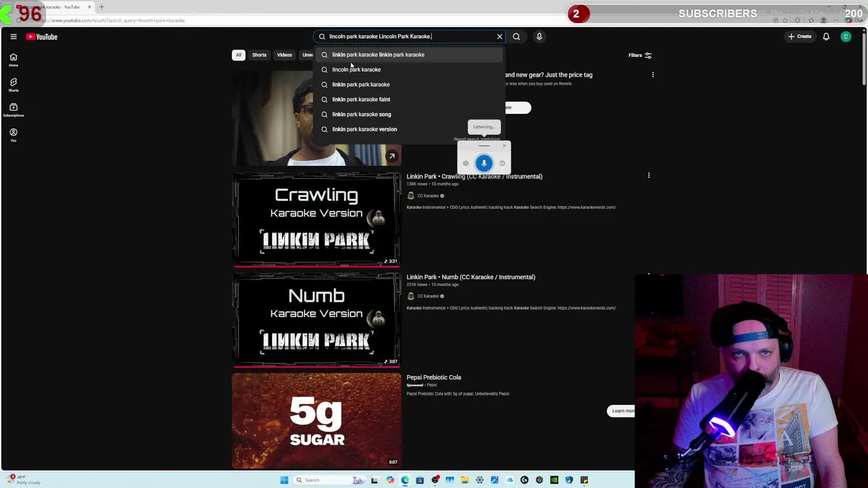The width and height of the screenshot is (868, 488).
Task: Close the voice typing popup
Action: click(504, 146)
